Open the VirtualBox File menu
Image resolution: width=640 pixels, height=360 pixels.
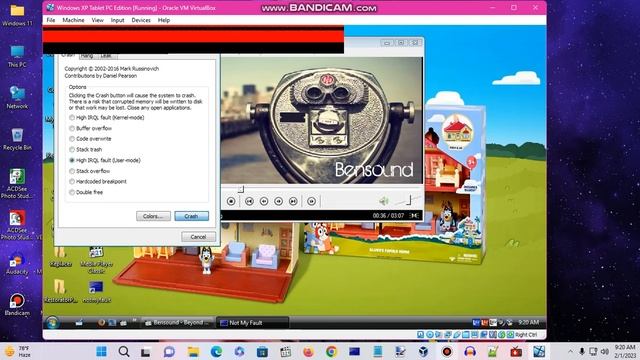51,20
